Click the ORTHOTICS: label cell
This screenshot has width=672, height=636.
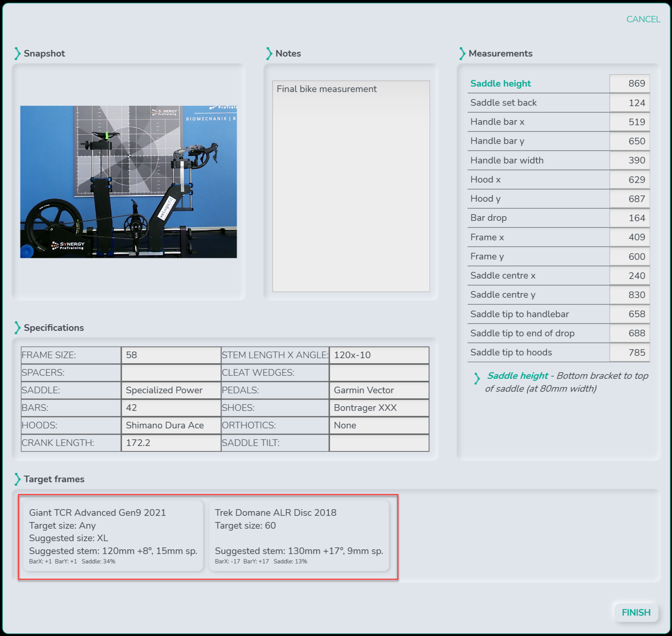[275, 425]
